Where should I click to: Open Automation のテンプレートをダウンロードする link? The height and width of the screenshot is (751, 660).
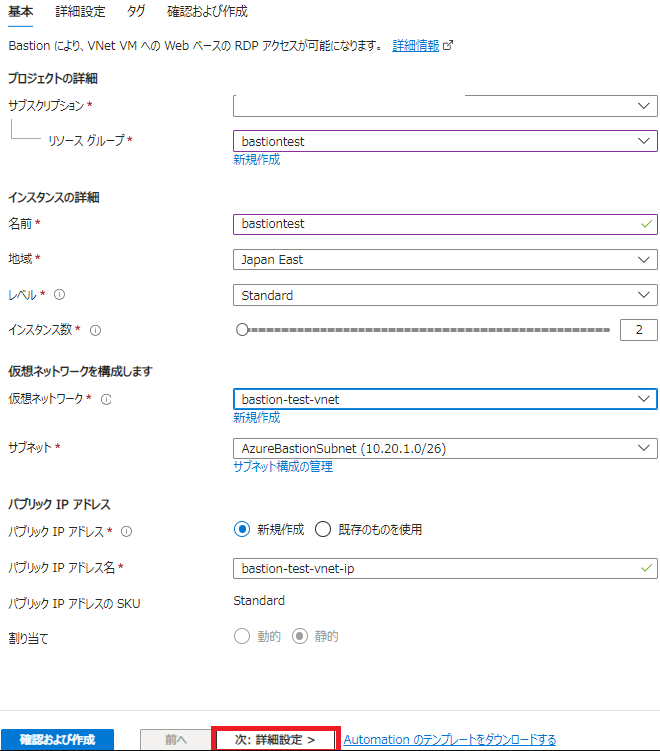450,740
